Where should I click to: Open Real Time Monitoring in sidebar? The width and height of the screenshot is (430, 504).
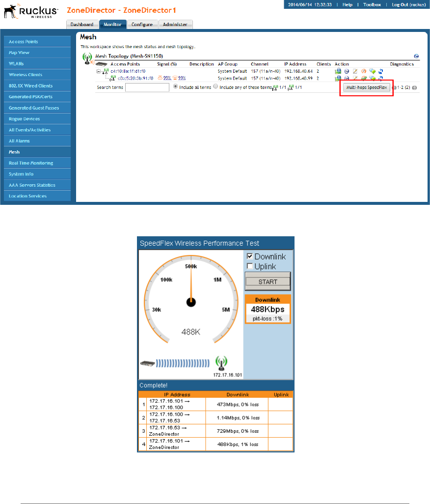tap(37, 163)
